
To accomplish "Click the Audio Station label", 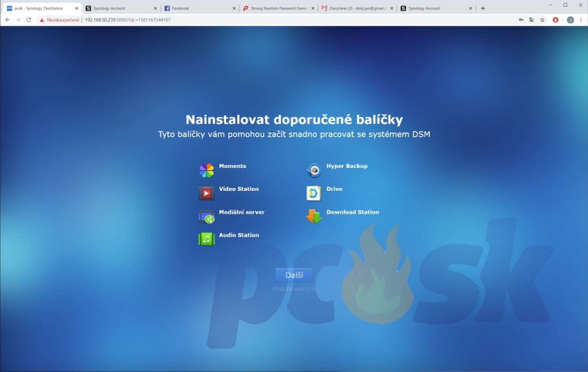I will pyautogui.click(x=239, y=235).
